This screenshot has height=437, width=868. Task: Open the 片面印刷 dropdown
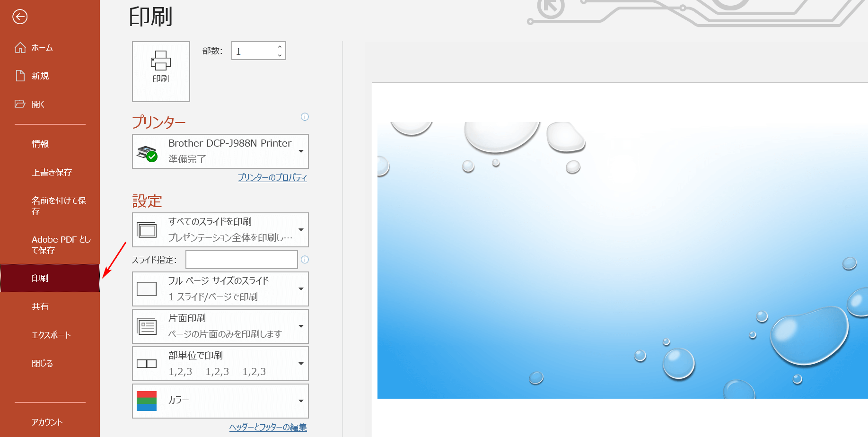click(220, 326)
